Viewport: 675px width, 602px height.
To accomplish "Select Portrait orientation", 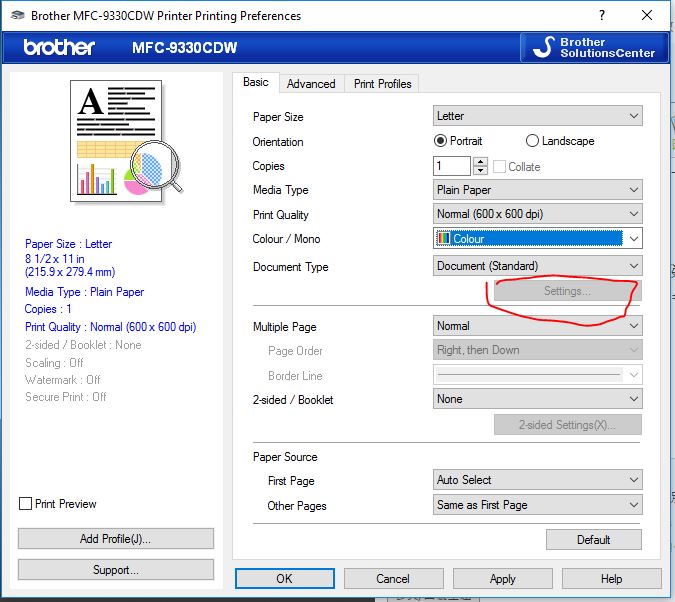I will (x=458, y=141).
